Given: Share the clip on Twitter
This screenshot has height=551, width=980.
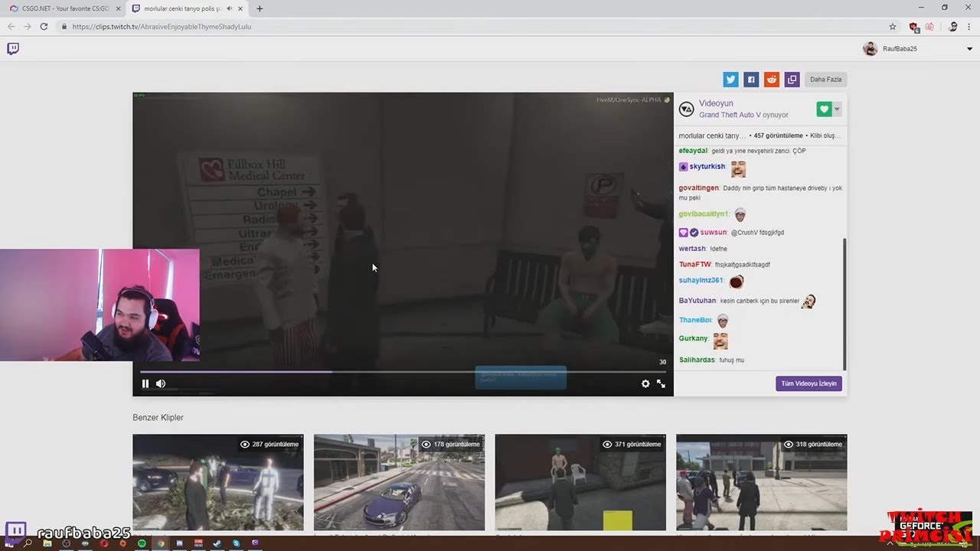Looking at the screenshot, I should [x=730, y=80].
